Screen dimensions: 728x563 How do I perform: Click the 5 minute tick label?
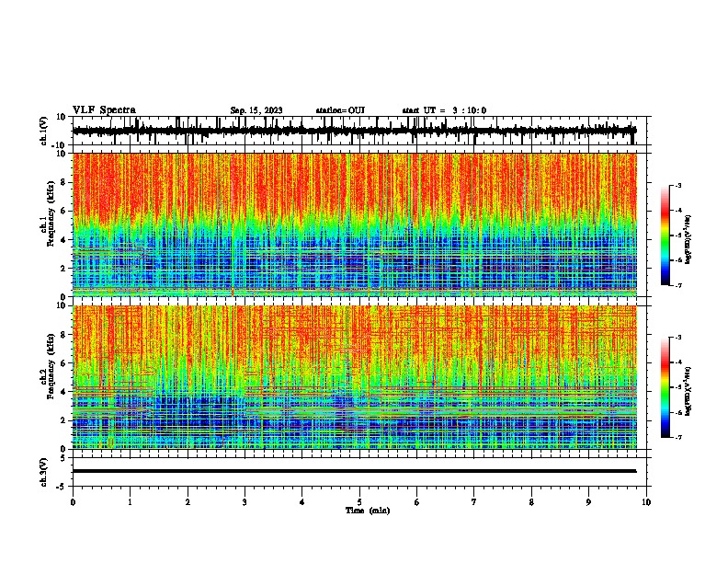point(359,502)
